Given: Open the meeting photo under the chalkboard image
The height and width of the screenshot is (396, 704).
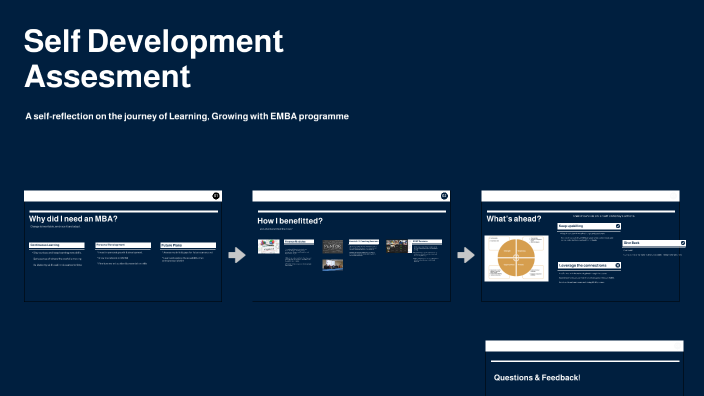Looking at the screenshot, I should 332,265.
